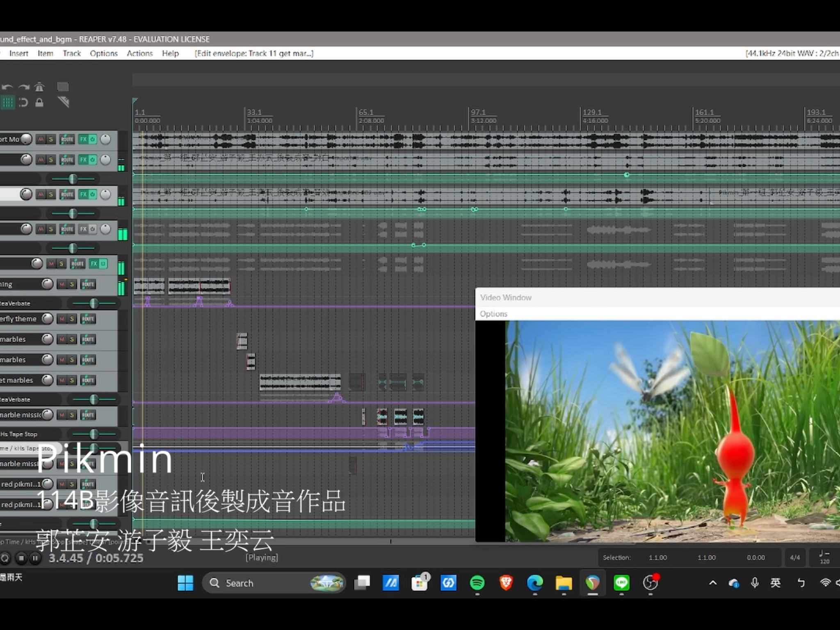Click the 'kHs Tape Stop' envelope slider
The width and height of the screenshot is (840, 630).
(x=94, y=434)
